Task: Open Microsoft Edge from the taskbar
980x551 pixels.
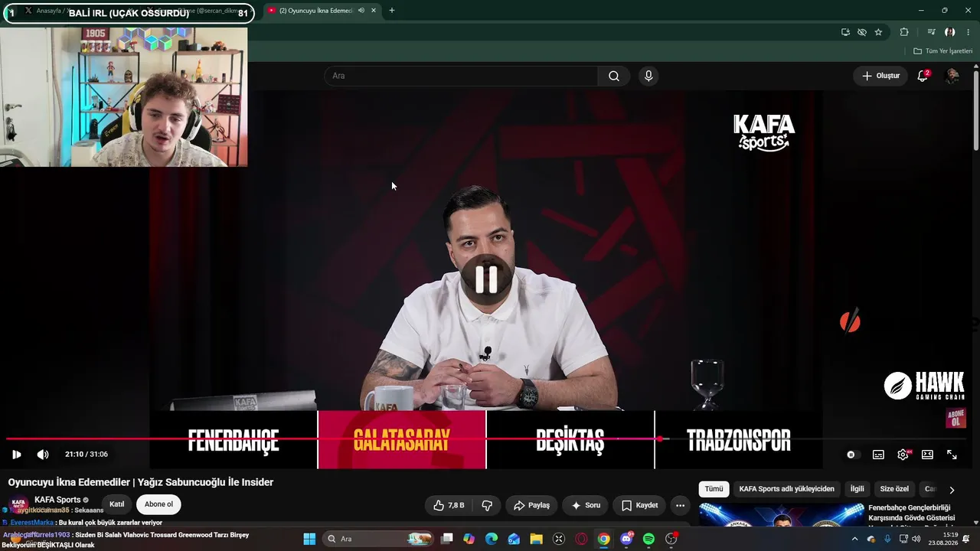Action: [492, 539]
